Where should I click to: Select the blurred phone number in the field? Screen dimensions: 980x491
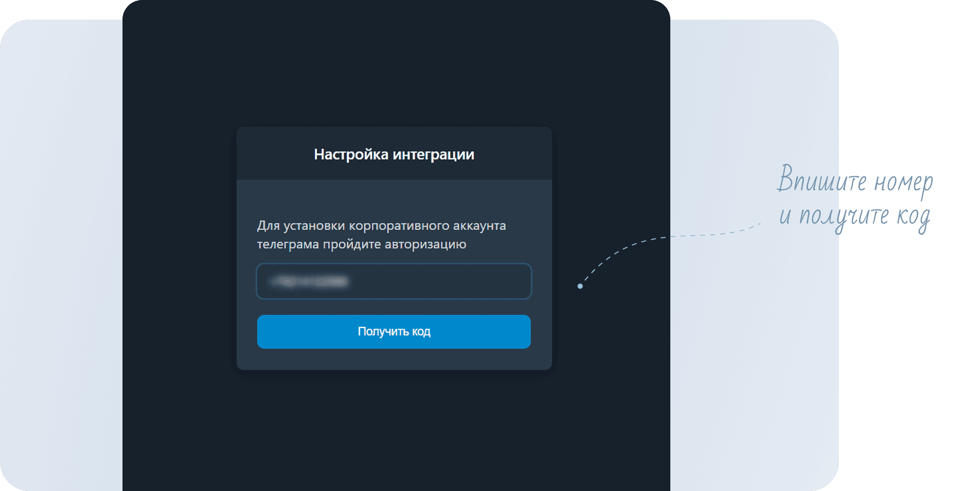click(310, 281)
